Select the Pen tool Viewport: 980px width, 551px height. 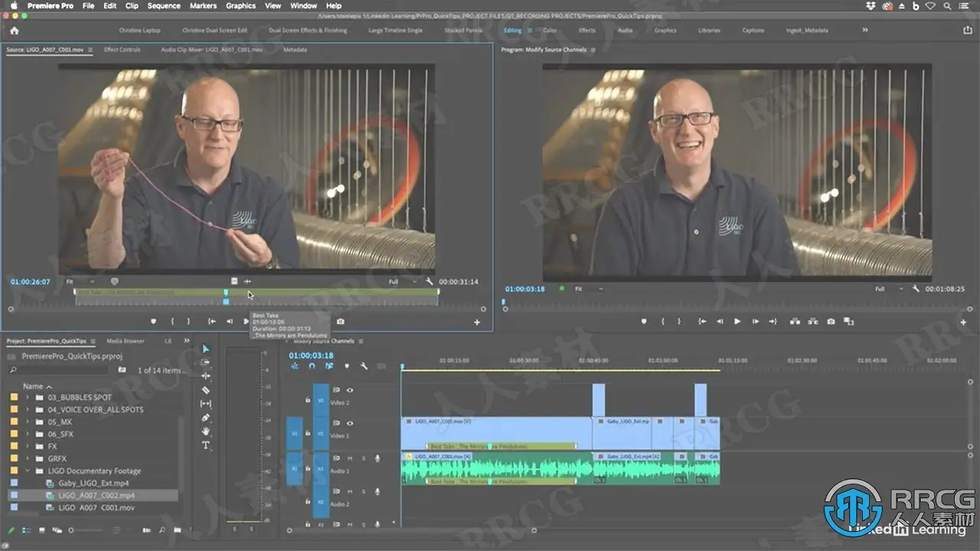pos(205,418)
